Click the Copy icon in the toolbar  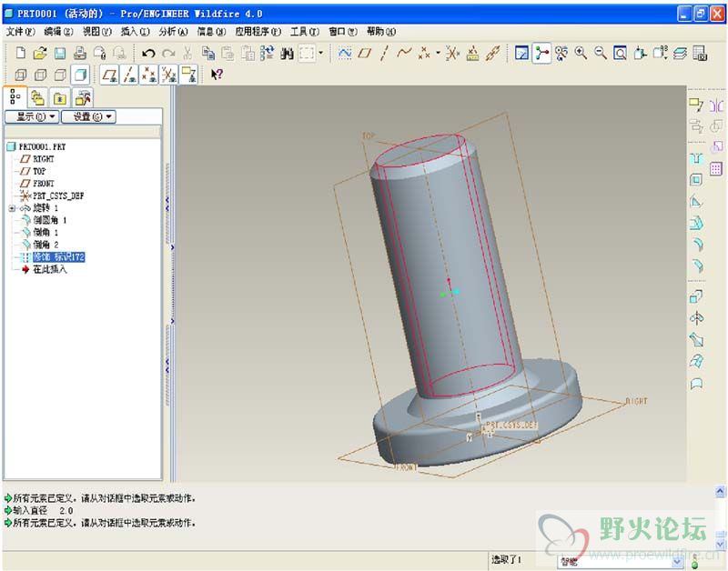[x=207, y=53]
